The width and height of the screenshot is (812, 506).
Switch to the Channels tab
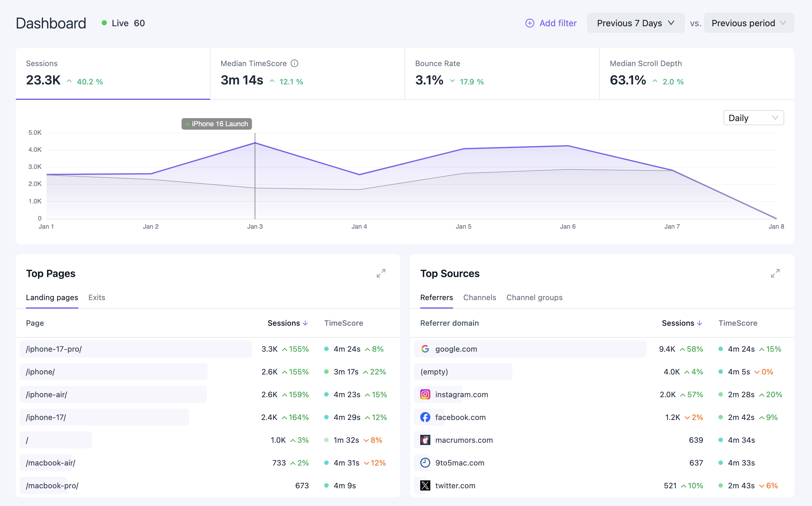(480, 298)
